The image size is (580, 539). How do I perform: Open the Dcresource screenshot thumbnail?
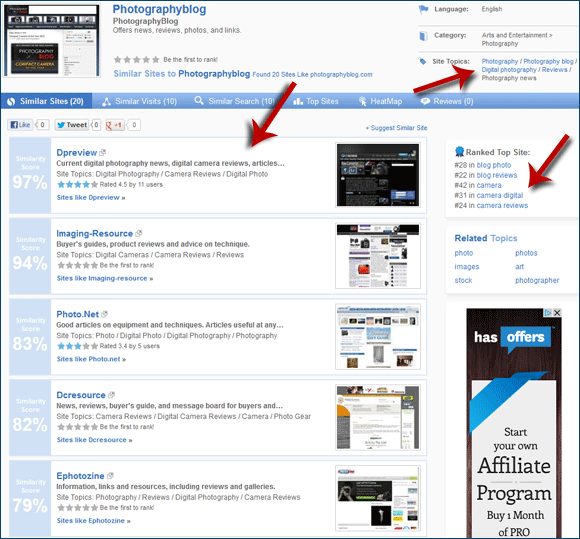[378, 417]
